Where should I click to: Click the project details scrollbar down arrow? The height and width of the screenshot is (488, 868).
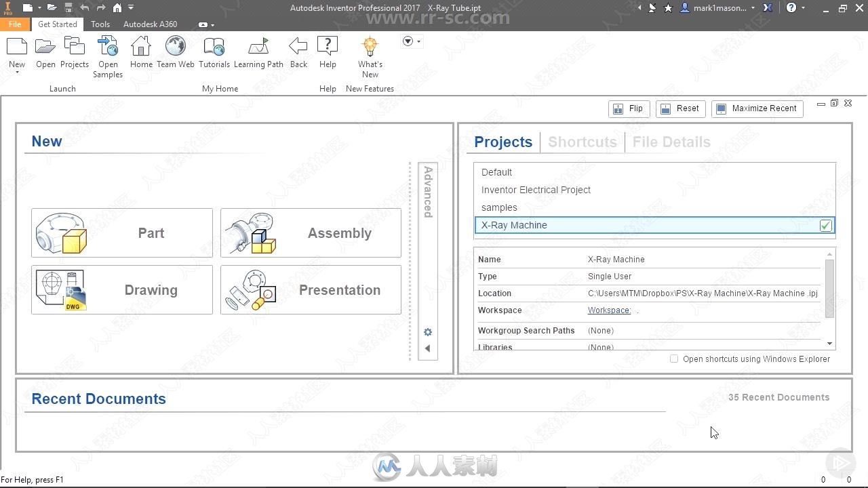click(829, 344)
